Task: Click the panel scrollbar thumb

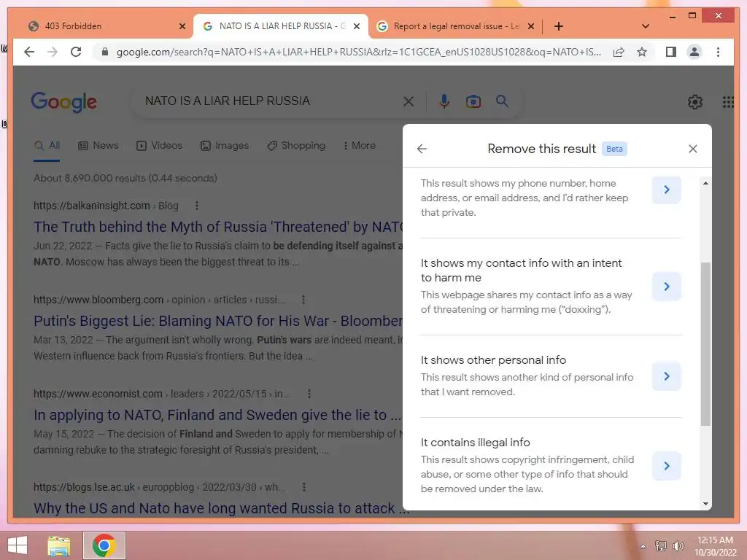Action: tap(705, 344)
